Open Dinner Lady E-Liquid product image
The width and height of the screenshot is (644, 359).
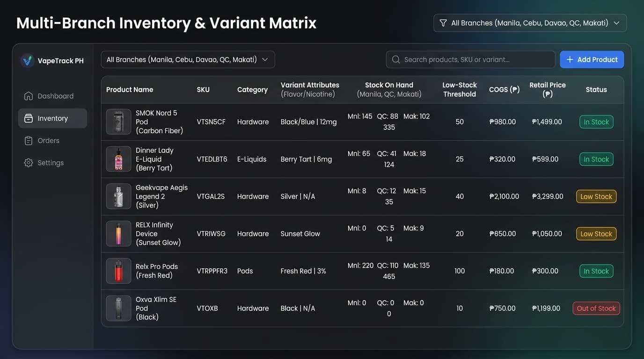coord(118,159)
